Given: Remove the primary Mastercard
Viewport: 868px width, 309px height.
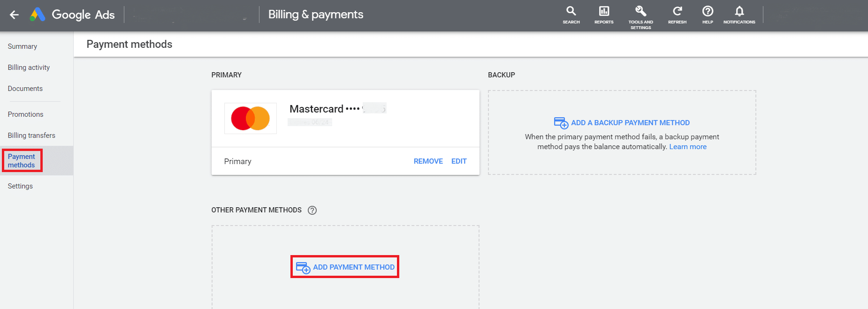Looking at the screenshot, I should click(x=428, y=161).
